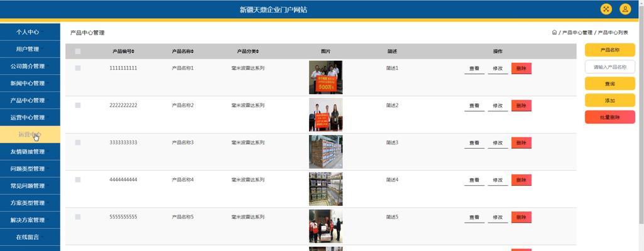Check the row checkbox for 5555555555
Image resolution: width=644 pixels, height=251 pixels.
(78, 217)
